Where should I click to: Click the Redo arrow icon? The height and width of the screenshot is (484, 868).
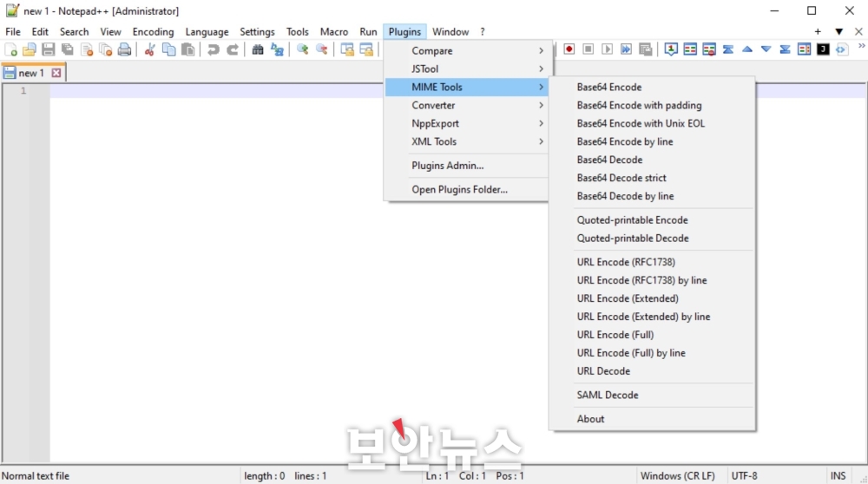(233, 49)
